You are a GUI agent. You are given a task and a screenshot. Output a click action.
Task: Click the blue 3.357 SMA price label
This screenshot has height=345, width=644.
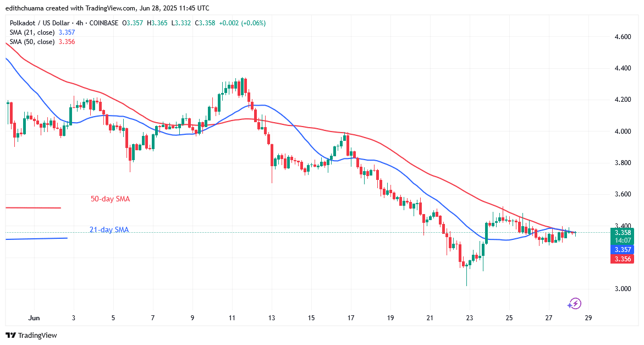(622, 250)
